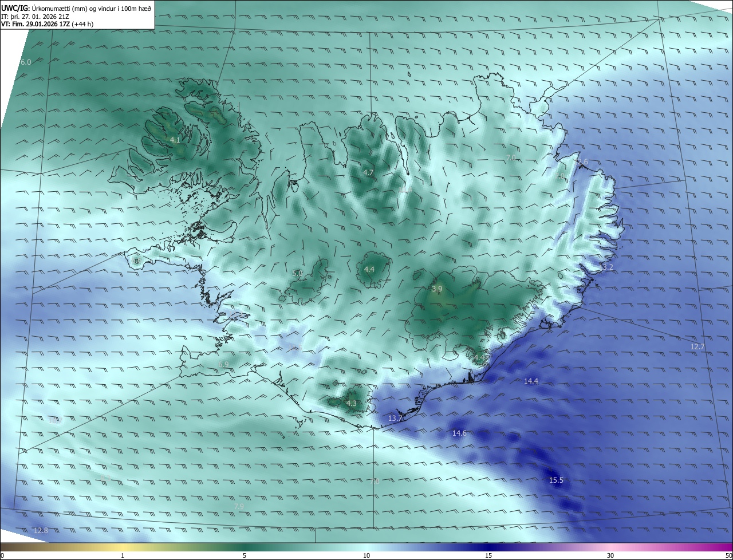Click the 4.3 value label
This screenshot has width=733, height=560.
(351, 403)
